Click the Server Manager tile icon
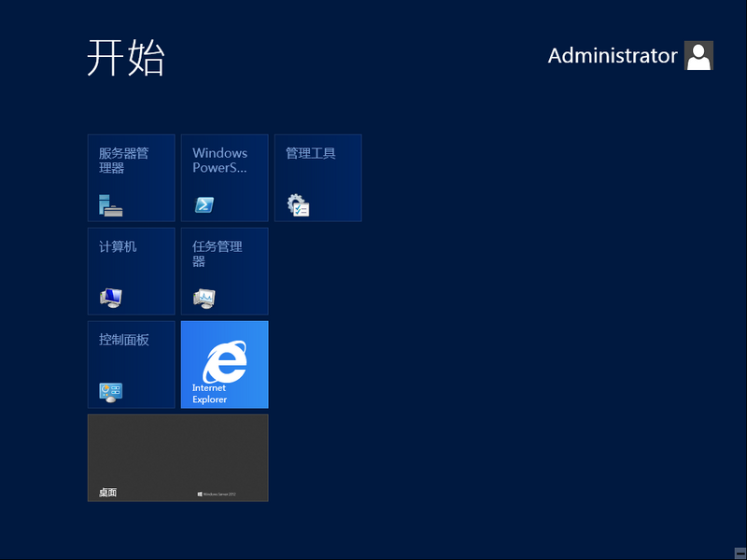The height and width of the screenshot is (560, 747). (111, 205)
